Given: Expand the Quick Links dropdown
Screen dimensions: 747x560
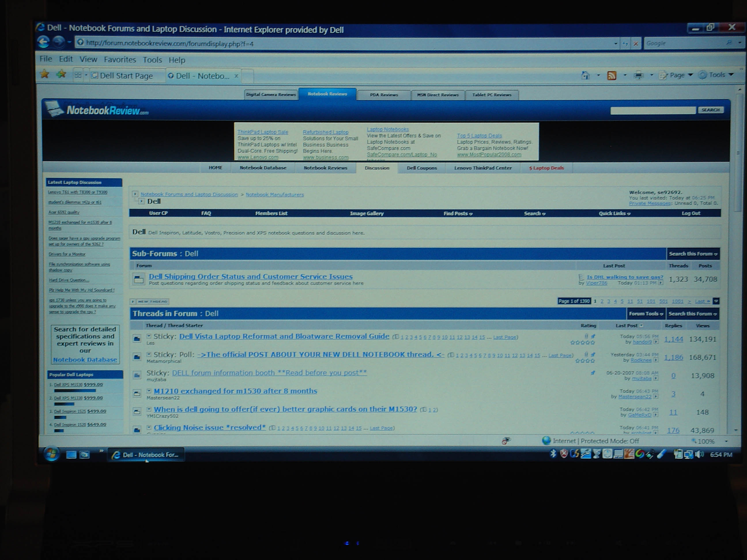Looking at the screenshot, I should 614,213.
